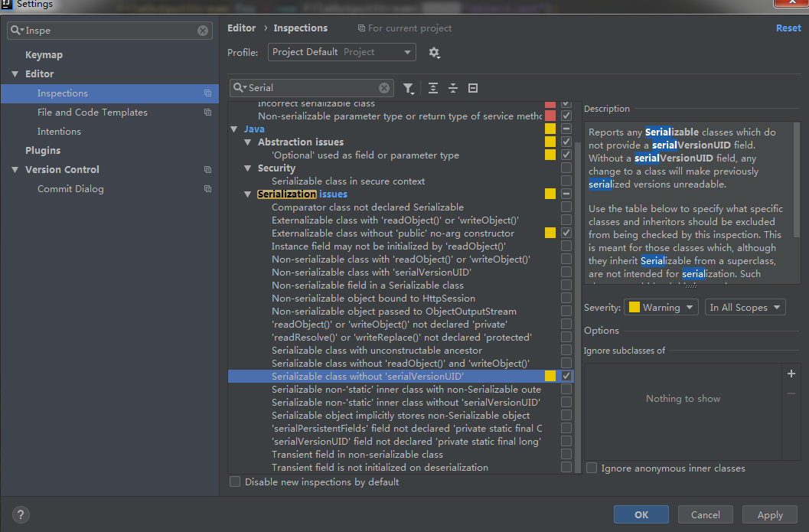Enable 'Serializable class in secure context' checkbox

point(566,181)
